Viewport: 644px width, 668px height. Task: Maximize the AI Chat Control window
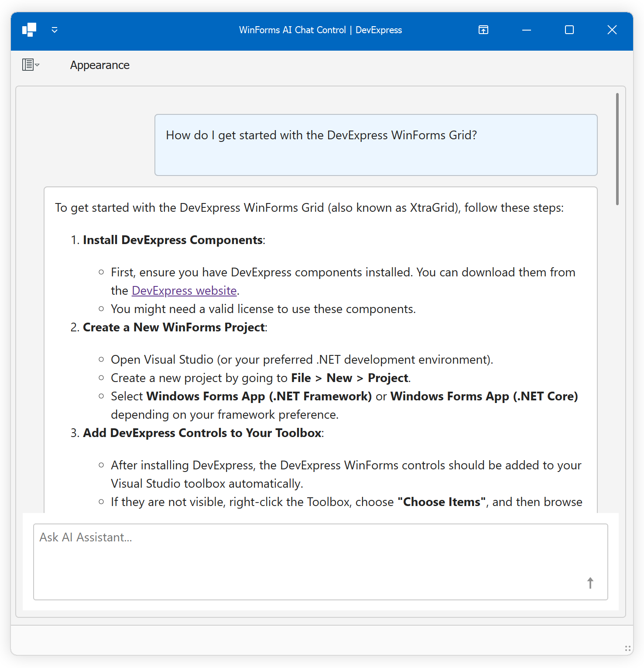tap(569, 30)
